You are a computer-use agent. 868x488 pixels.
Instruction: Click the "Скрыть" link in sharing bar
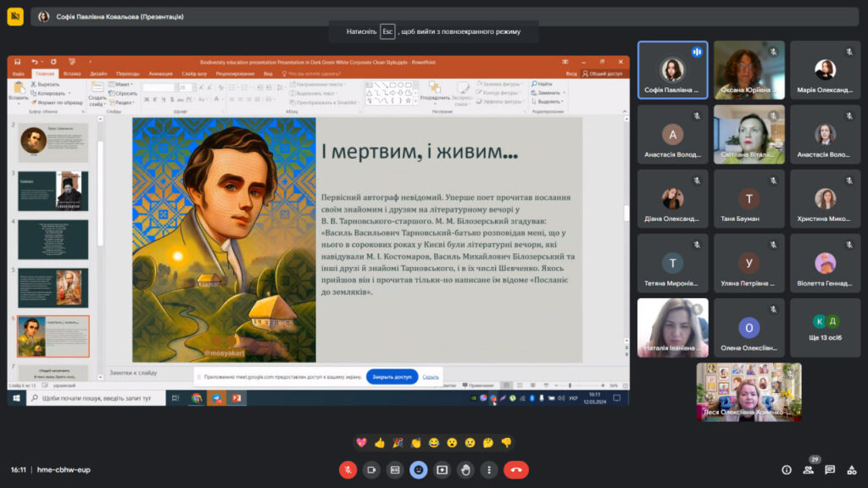pos(431,377)
